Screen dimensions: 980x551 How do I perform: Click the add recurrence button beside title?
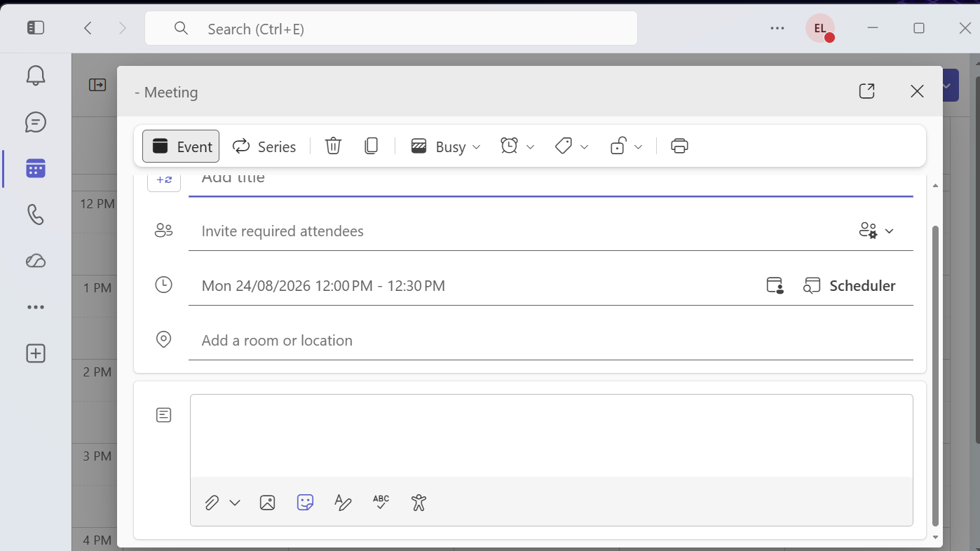(164, 180)
